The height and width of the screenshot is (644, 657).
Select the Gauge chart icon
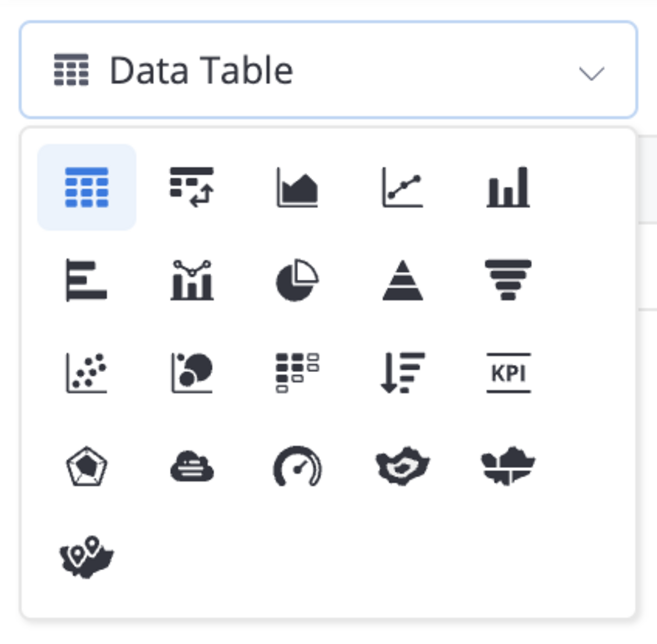(x=297, y=466)
